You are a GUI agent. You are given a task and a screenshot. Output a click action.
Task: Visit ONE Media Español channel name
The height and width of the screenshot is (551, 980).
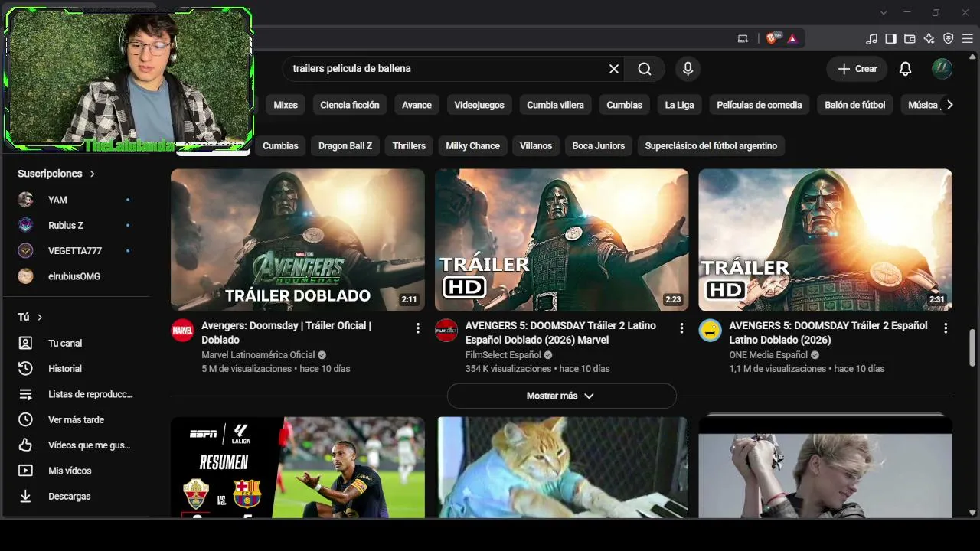click(768, 355)
